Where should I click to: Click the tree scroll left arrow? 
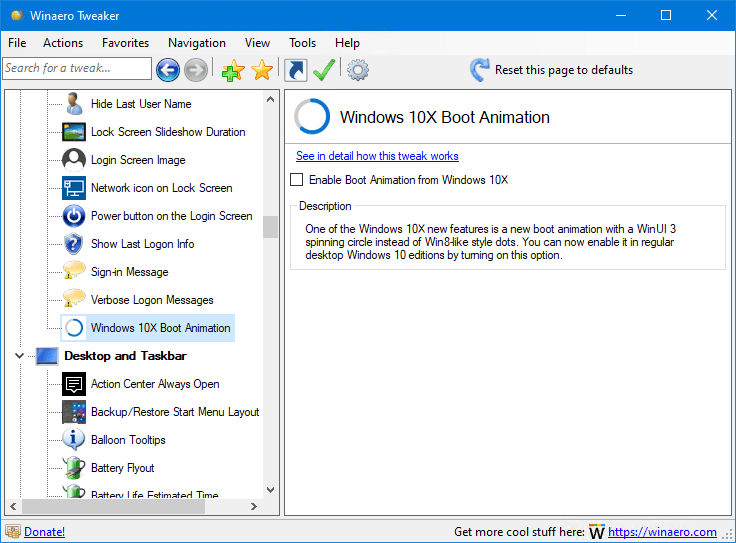pyautogui.click(x=13, y=506)
